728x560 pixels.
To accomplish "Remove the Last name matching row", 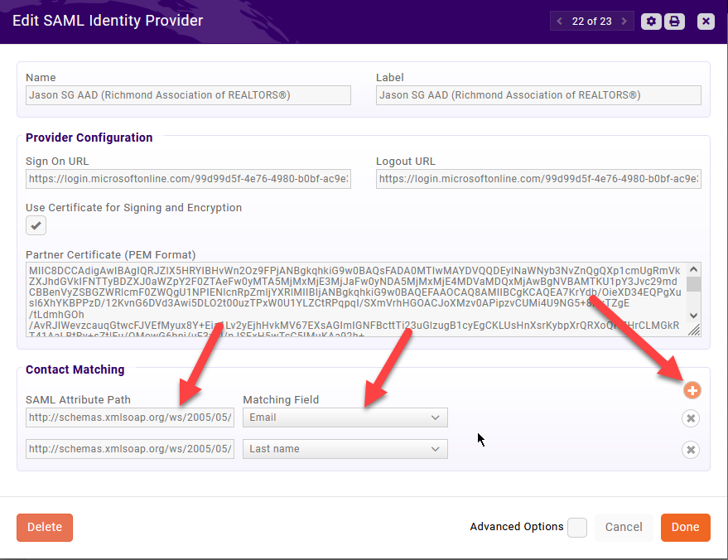I will 690,450.
